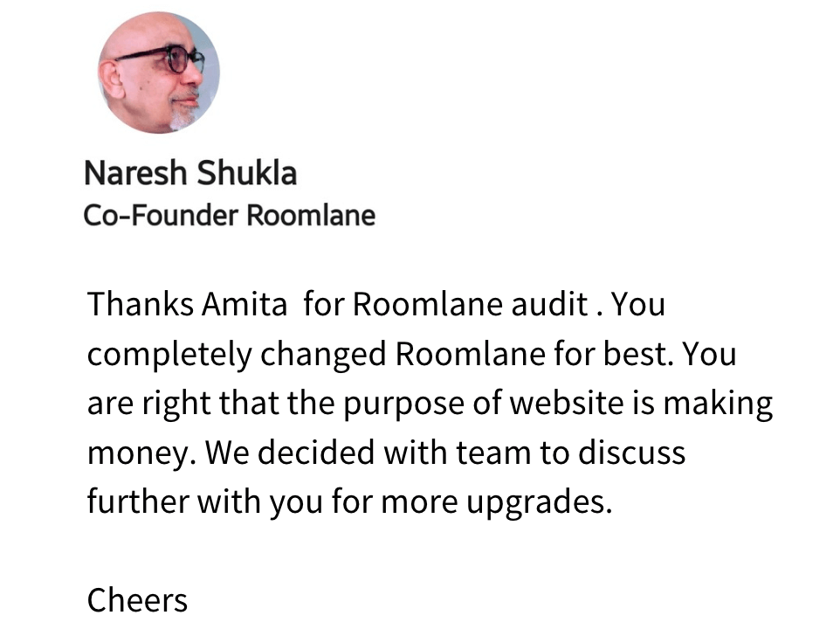Open the Naresh Shukla name heading

click(190, 173)
